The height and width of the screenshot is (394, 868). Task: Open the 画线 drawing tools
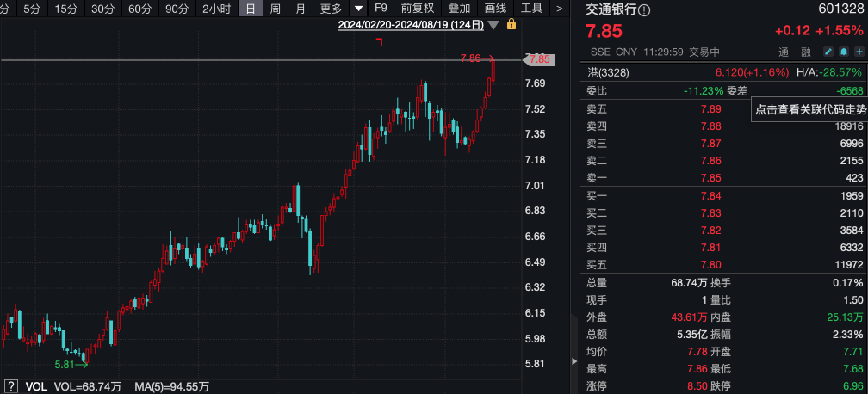(495, 9)
